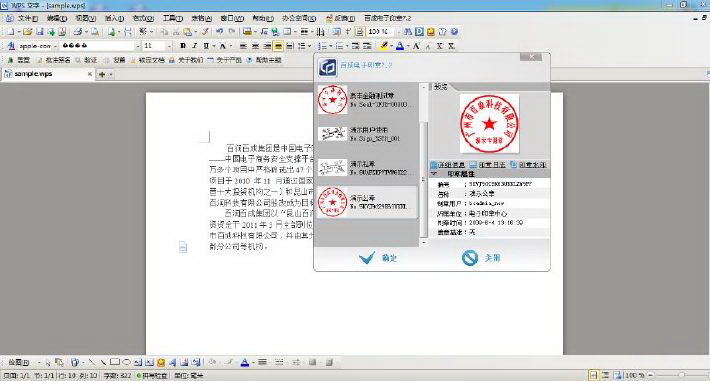Screen dimensions: 710x381
Task: Open the 视图 (View) menu
Action: (x=85, y=19)
